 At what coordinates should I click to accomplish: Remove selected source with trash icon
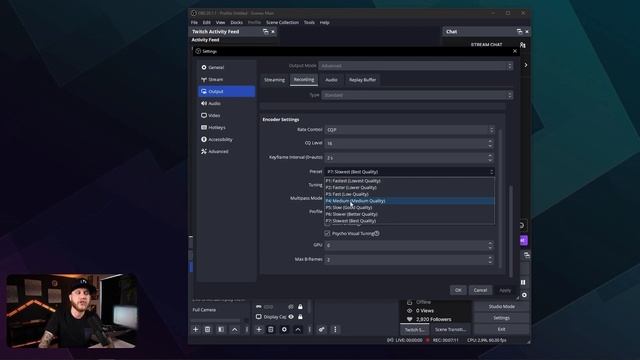click(271, 329)
